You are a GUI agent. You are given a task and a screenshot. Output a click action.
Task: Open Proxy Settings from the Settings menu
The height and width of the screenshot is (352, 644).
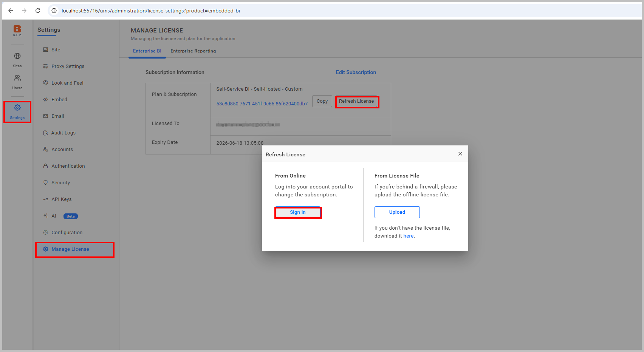click(68, 66)
